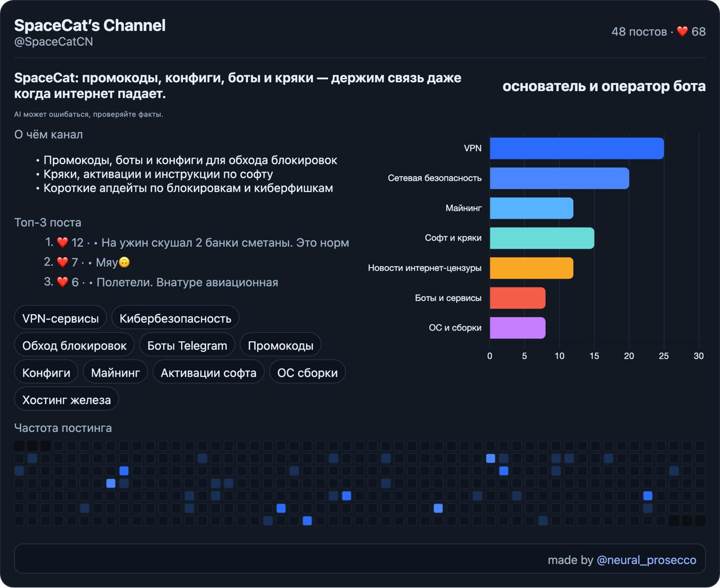
Task: Click the heart icon next to 7 likes
Action: point(62,263)
